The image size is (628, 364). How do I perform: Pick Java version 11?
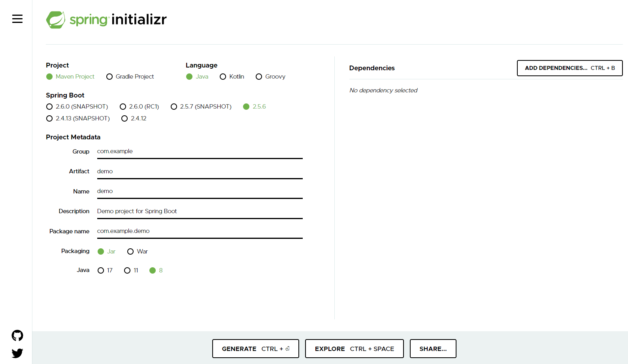(x=131, y=270)
